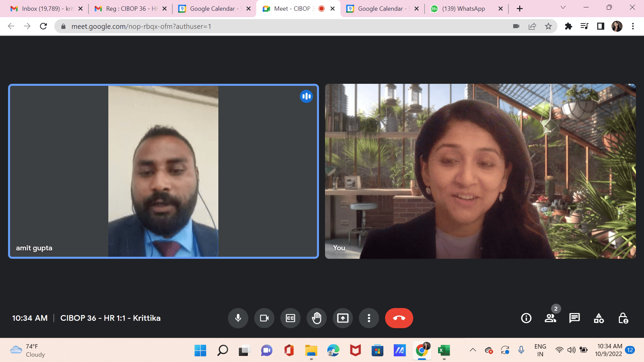Image resolution: width=644 pixels, height=362 pixels.
Task: Show the participants panel
Action: point(550,318)
